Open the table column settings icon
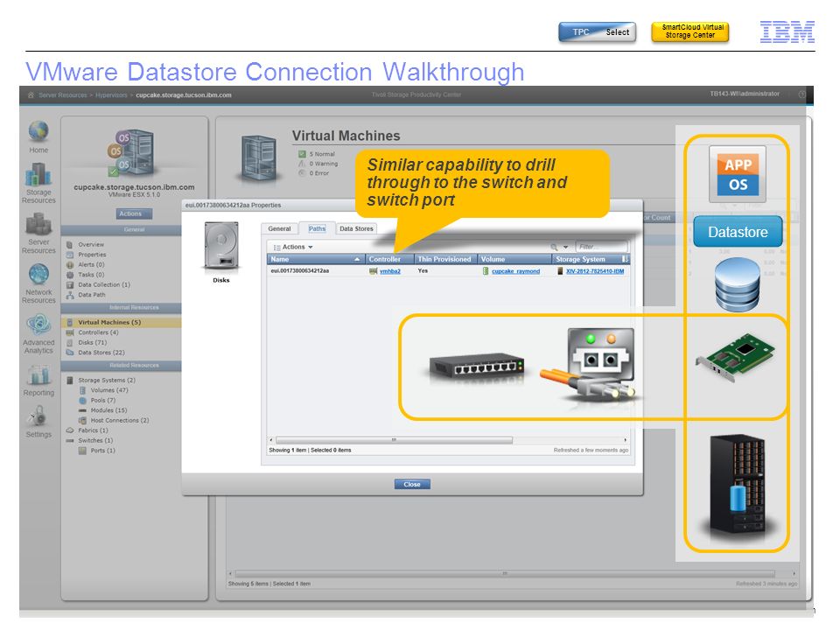 pos(625,259)
